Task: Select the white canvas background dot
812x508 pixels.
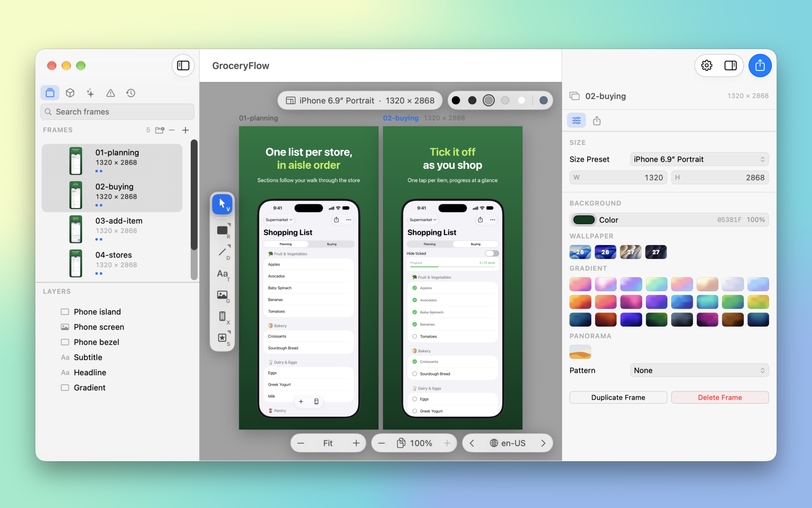Action: (521, 100)
